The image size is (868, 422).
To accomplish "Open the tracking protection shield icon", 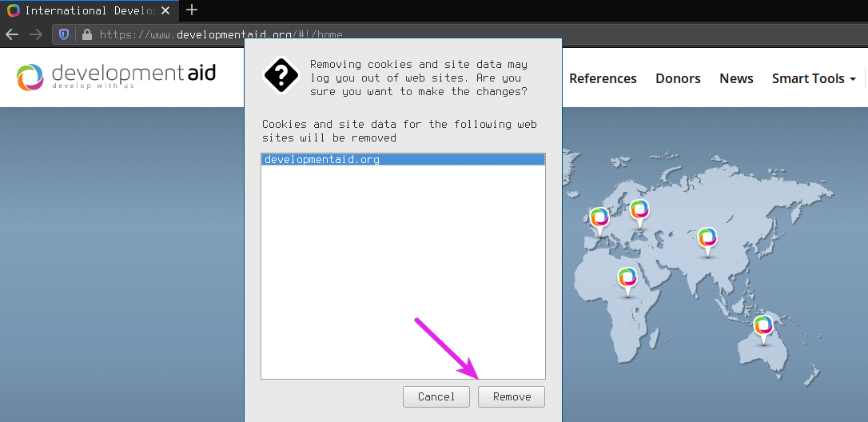I will pos(64,34).
